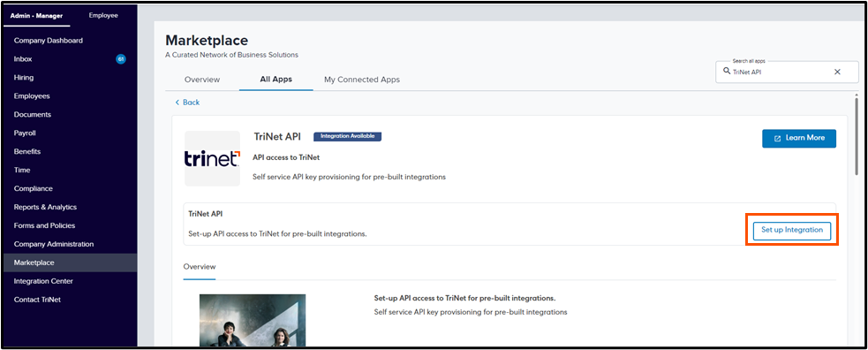868x350 pixels.
Task: Select the All Apps tab
Action: [276, 80]
